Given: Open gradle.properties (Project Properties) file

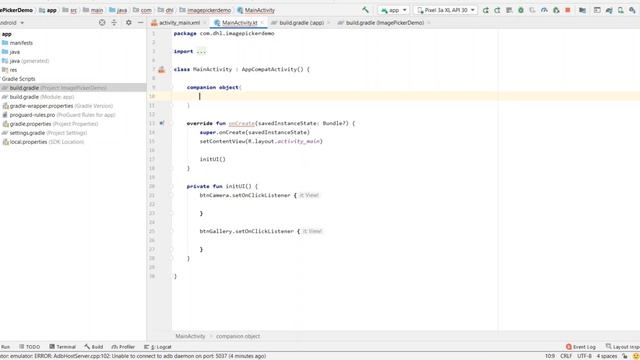Looking at the screenshot, I should 50,124.
